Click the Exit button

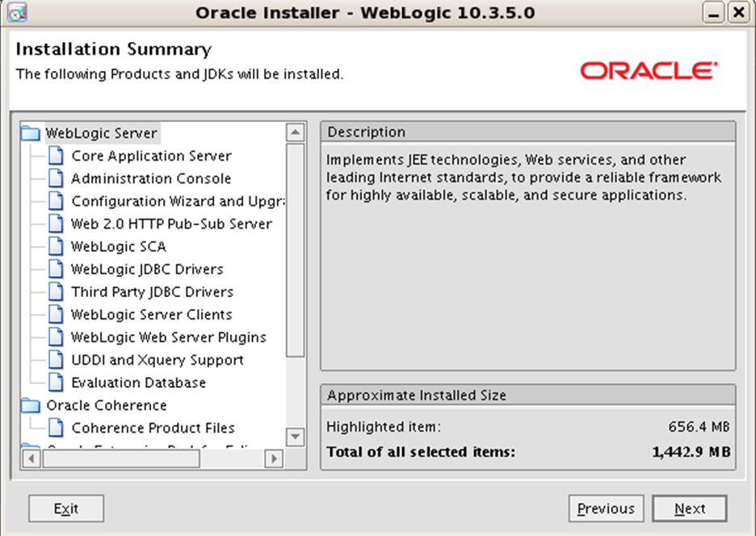(x=66, y=509)
